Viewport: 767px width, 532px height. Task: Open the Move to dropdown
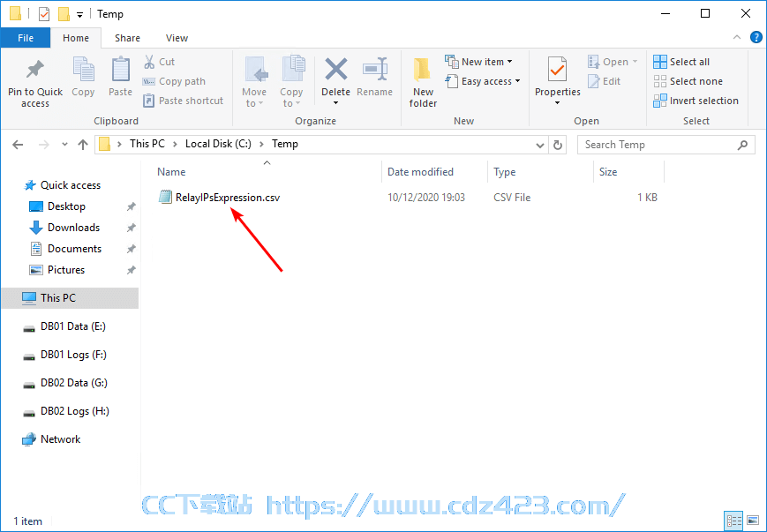254,82
